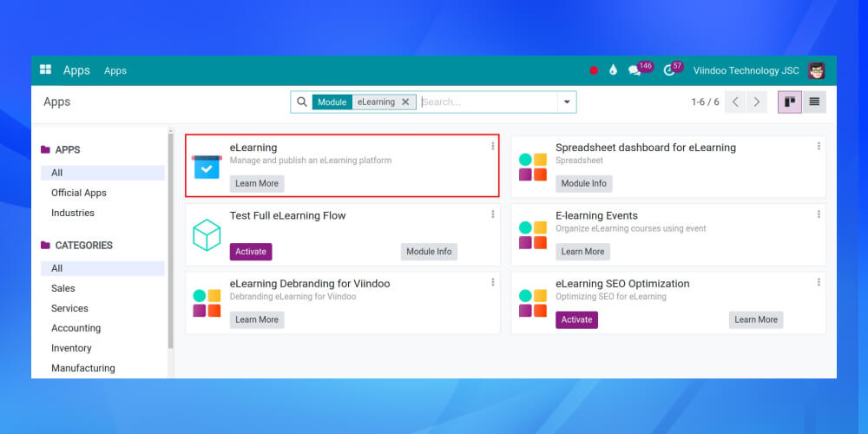
Task: Open options menu on eLearning card
Action: click(493, 146)
